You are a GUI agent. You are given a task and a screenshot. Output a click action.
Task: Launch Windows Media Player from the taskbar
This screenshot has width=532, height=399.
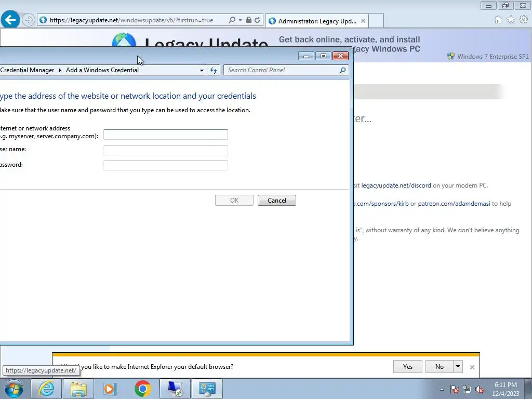(x=110, y=389)
